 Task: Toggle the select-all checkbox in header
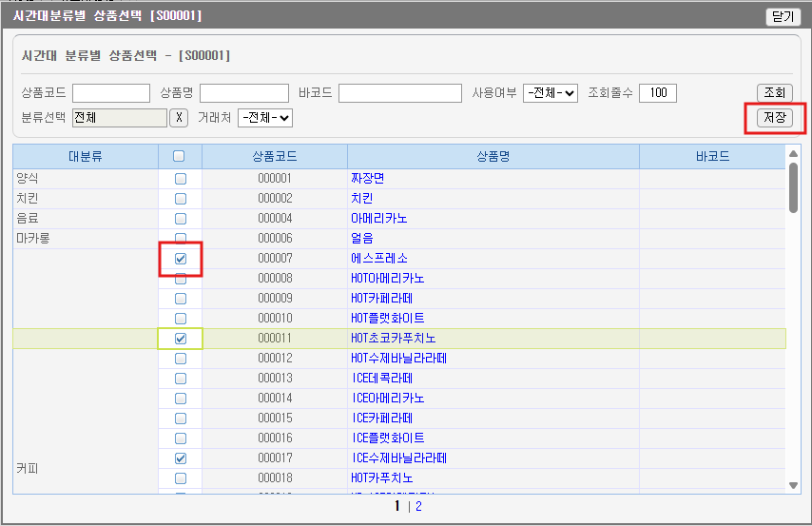[x=180, y=156]
